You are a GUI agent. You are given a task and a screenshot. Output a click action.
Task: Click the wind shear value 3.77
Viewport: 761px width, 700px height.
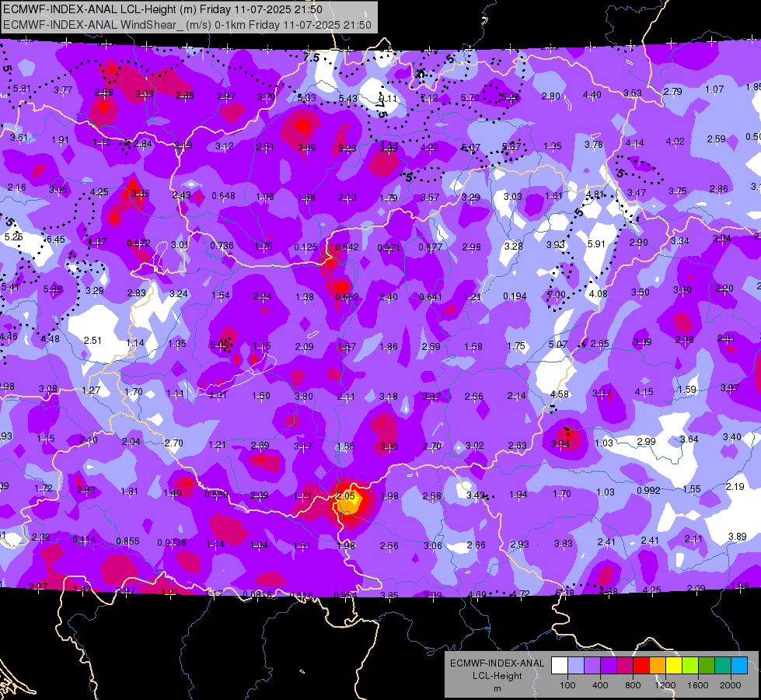click(x=63, y=90)
